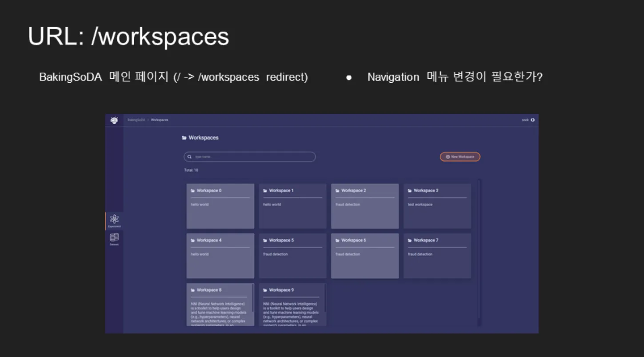
Task: Click "fraud detection" description in Workspace 2
Action: 348,205
